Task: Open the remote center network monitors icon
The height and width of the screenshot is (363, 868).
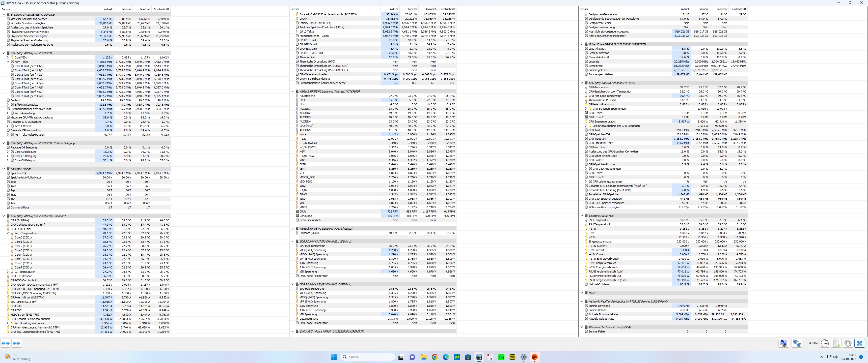Action: (797, 343)
